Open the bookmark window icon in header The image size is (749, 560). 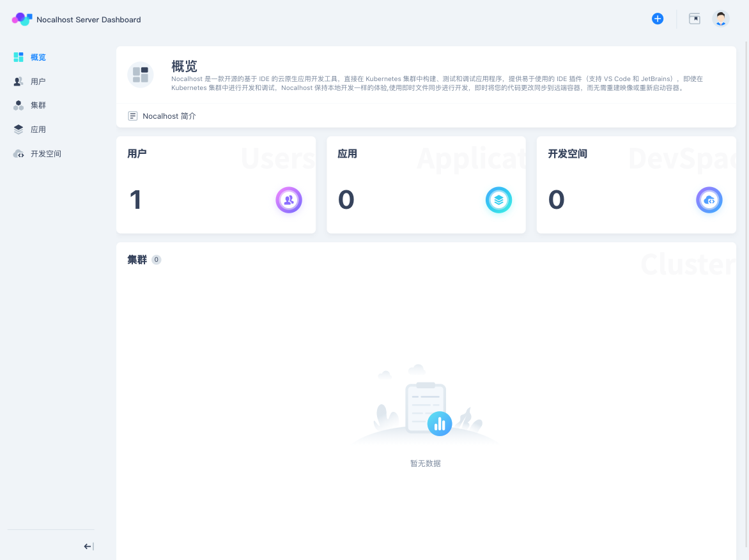(694, 19)
